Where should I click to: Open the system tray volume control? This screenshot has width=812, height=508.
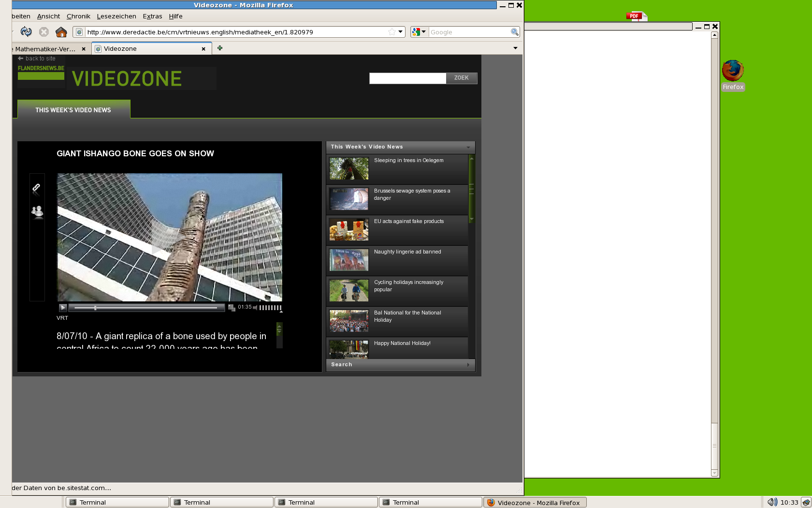point(772,502)
